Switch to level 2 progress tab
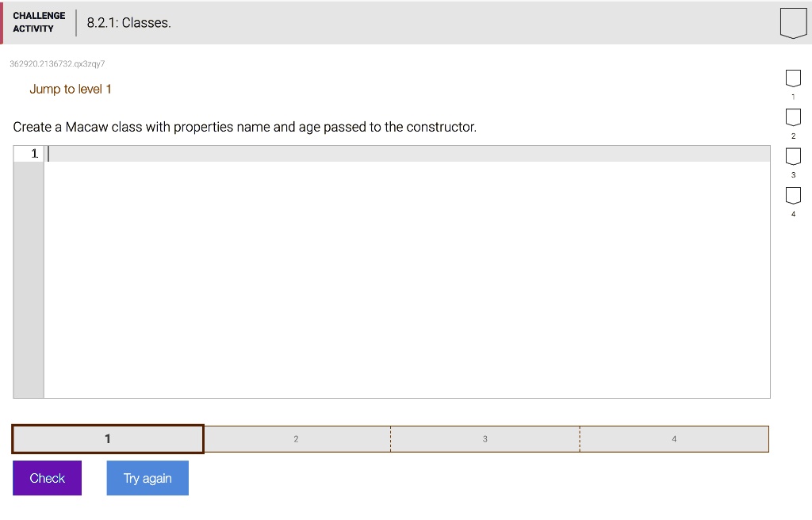The width and height of the screenshot is (812, 520). coord(297,438)
